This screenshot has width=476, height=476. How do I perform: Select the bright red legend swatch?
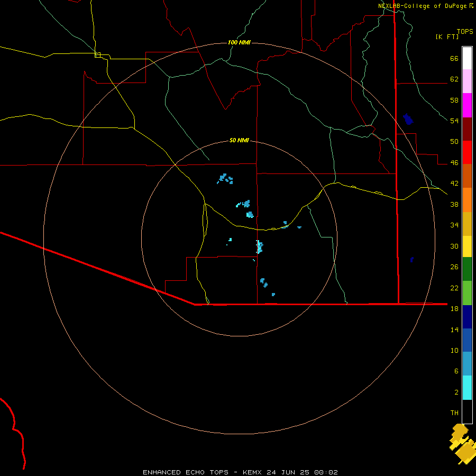[467, 152]
